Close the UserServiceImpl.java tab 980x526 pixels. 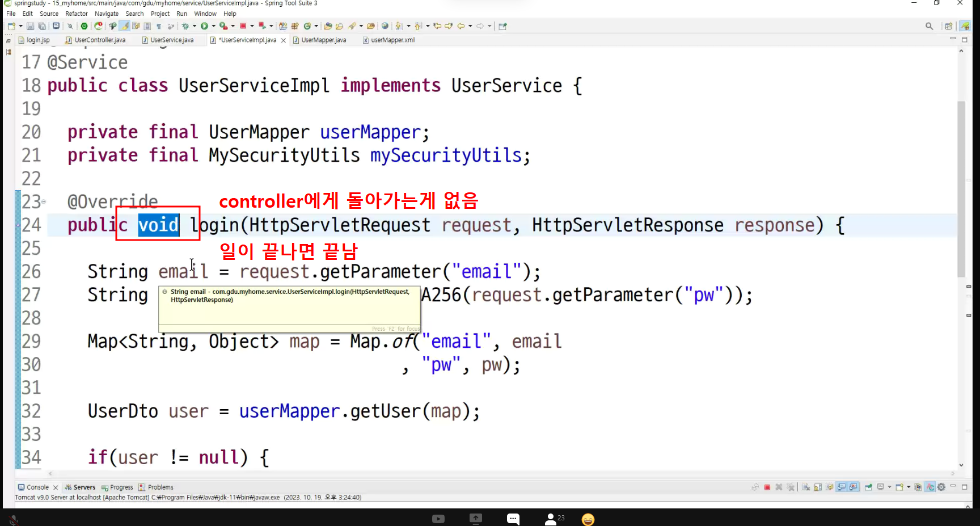(x=284, y=40)
